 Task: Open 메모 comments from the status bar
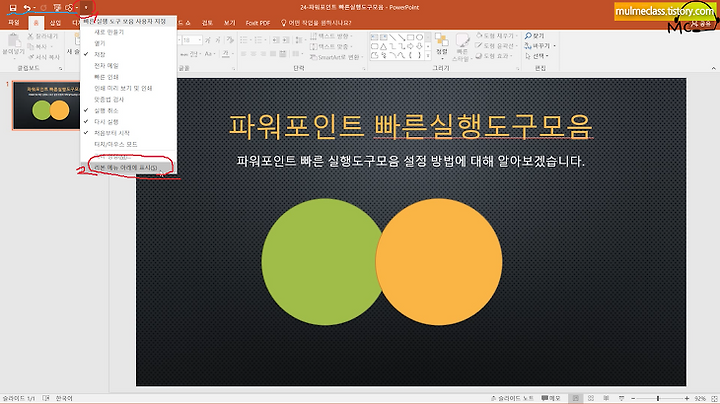pos(551,398)
